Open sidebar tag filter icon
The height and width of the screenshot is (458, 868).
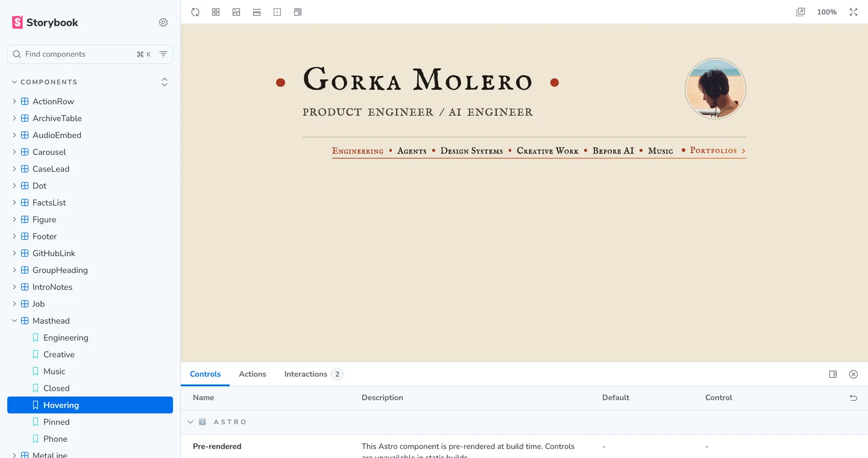tap(163, 54)
